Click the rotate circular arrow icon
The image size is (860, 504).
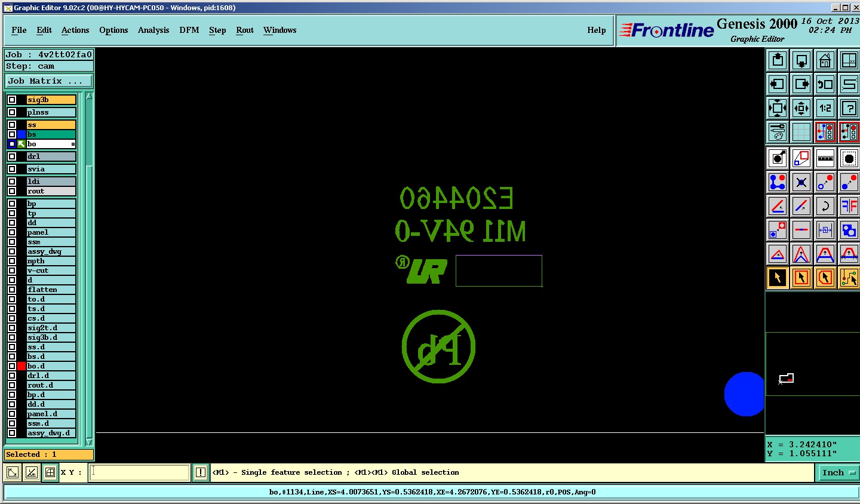825,206
